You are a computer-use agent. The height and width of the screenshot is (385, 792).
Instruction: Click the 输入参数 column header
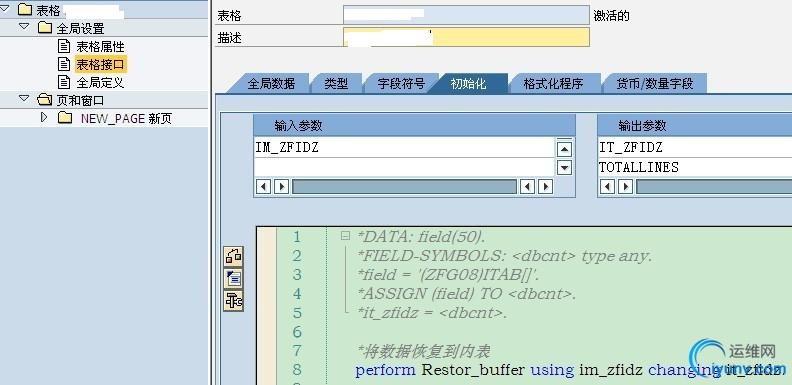[414, 125]
